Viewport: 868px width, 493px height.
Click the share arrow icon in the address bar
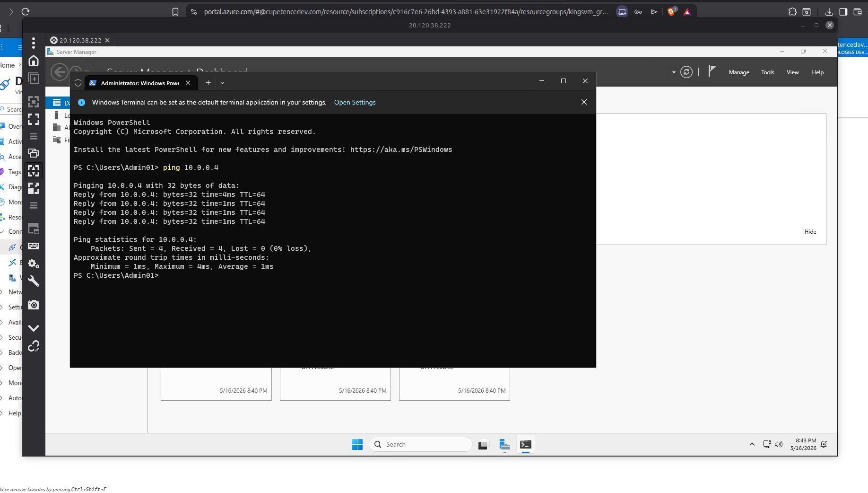(654, 12)
